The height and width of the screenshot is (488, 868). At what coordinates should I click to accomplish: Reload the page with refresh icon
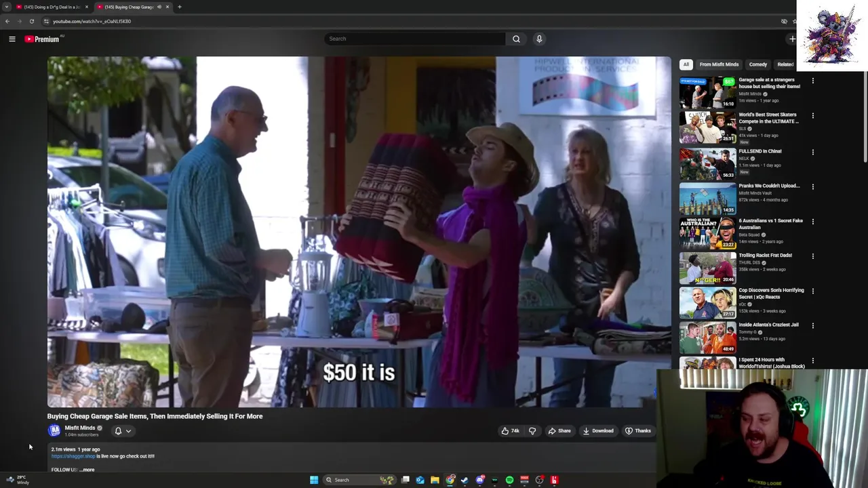pos(31,21)
